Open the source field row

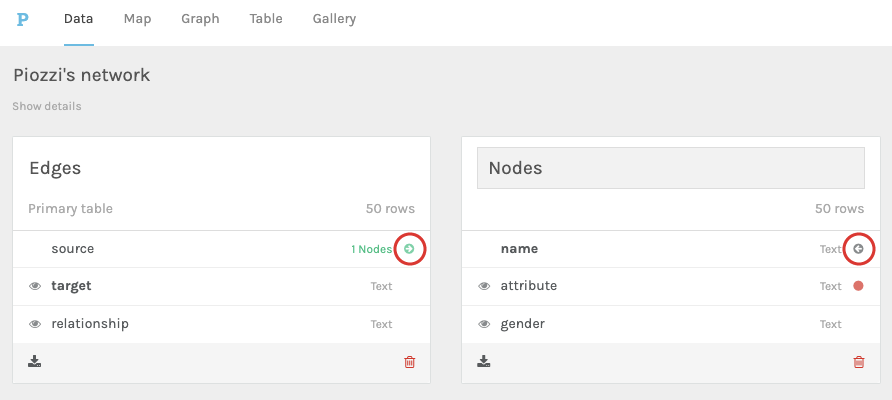pyautogui.click(x=221, y=249)
